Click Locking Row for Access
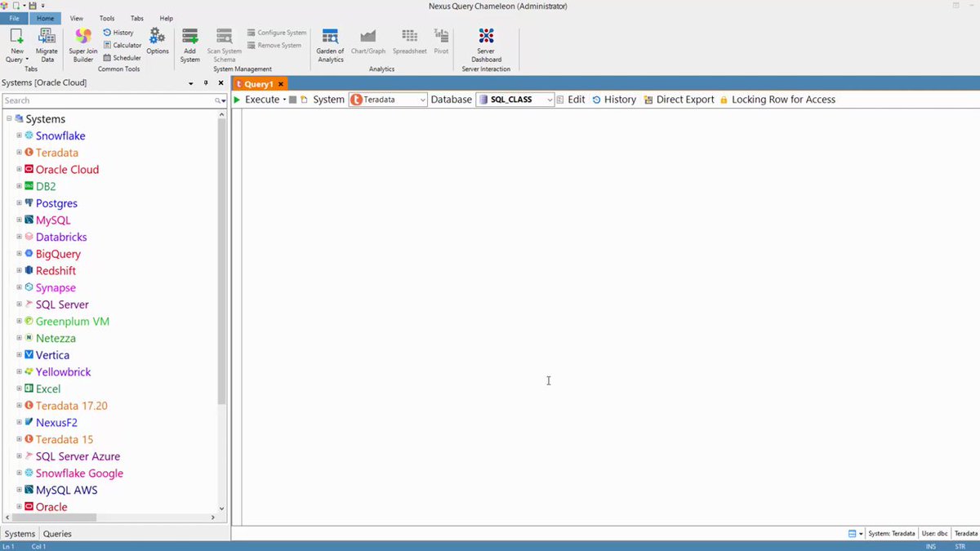 click(777, 100)
